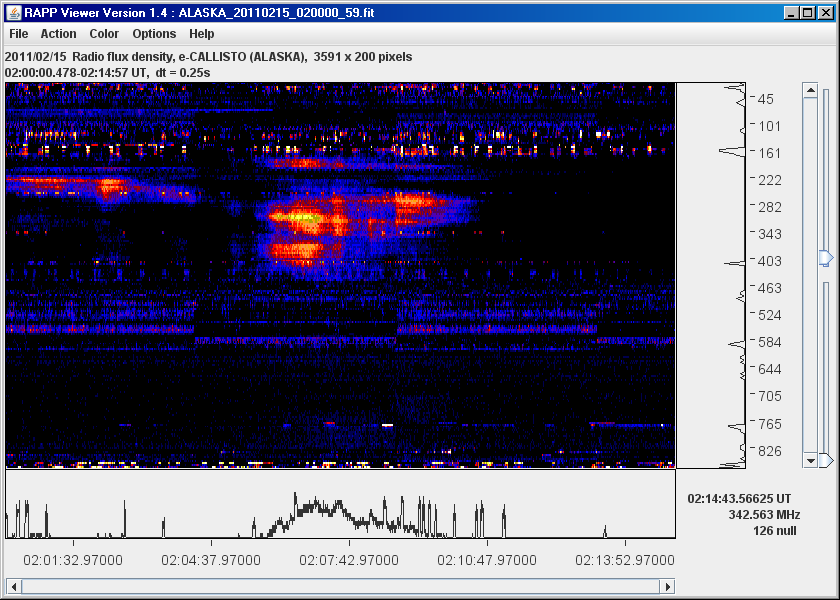
Task: Click time label 02:04:37.97000
Action: click(211, 560)
